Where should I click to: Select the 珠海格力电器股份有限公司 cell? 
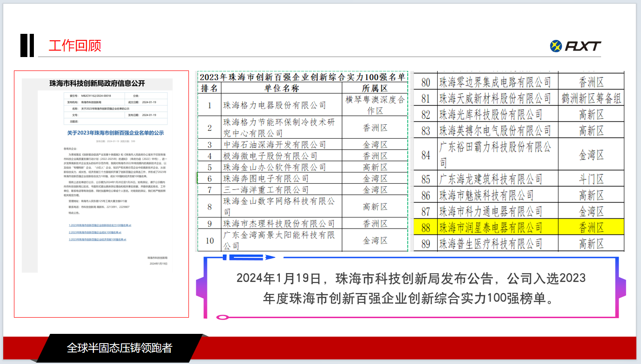282,105
